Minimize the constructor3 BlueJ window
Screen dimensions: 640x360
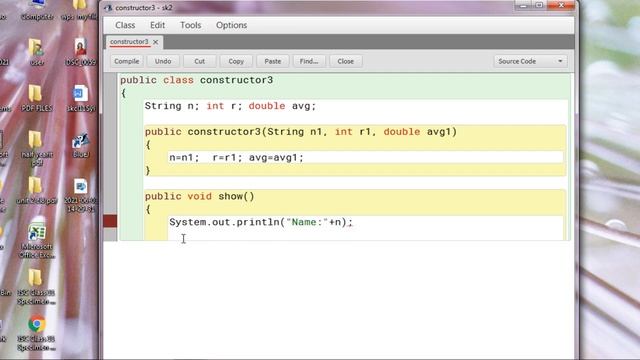[524, 6]
